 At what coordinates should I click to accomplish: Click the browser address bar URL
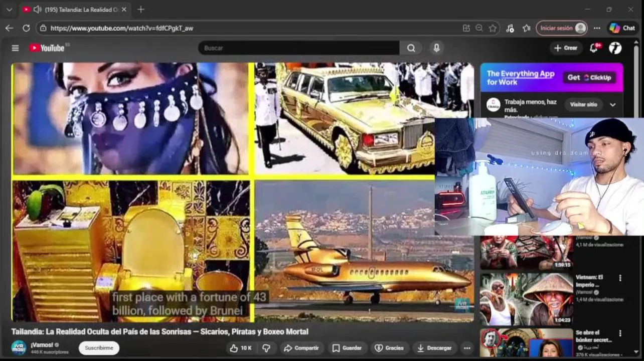[122, 28]
